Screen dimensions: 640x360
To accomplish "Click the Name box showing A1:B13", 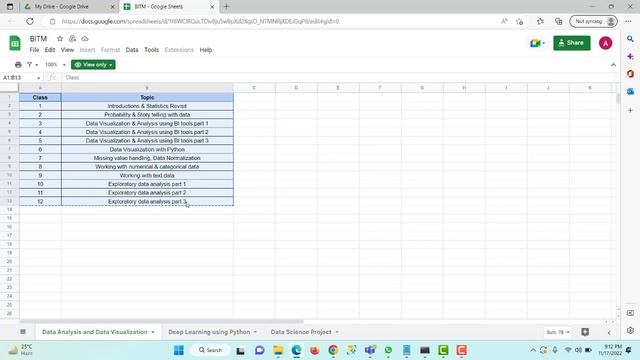I will (18, 78).
